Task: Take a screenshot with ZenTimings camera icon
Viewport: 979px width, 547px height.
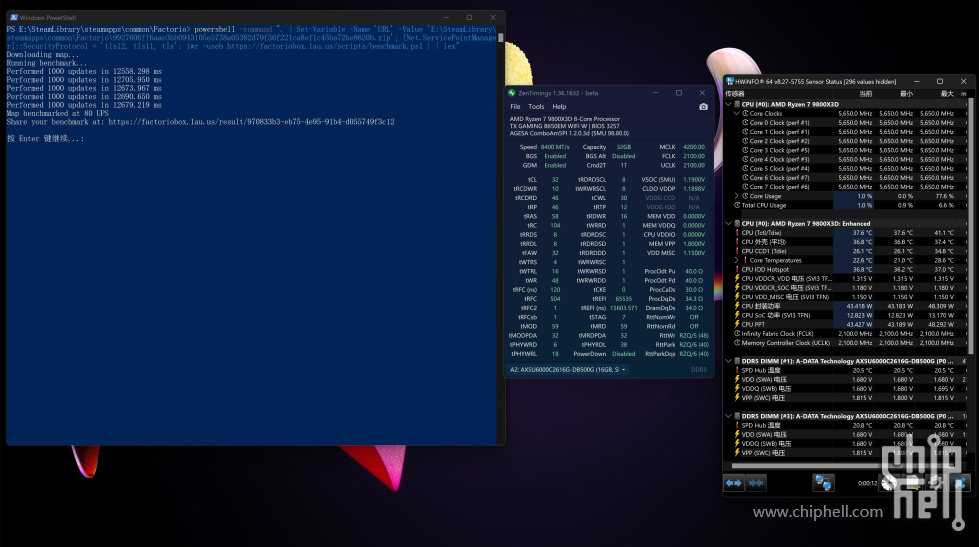Action: [704, 107]
